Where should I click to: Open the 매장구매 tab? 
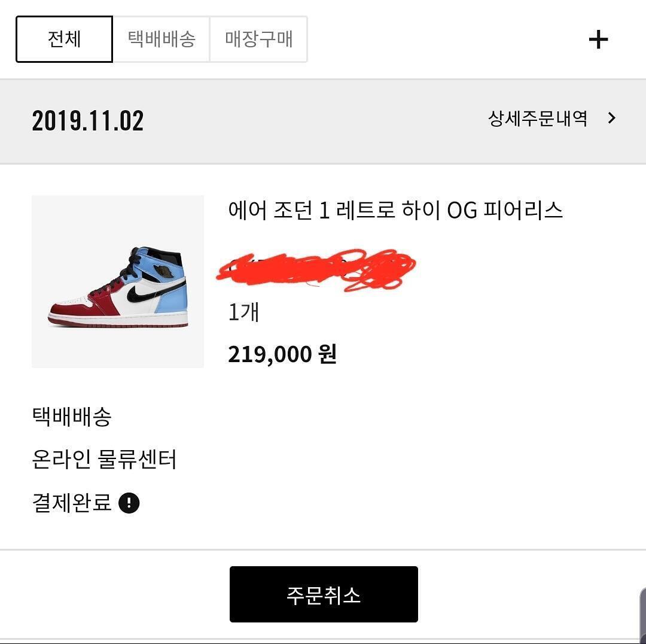click(258, 40)
